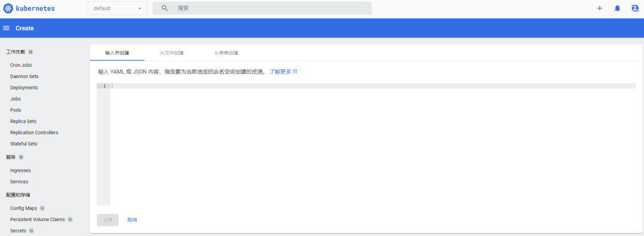The image size is (644, 236).
Task: Click the 取消 cancel button
Action: click(132, 220)
